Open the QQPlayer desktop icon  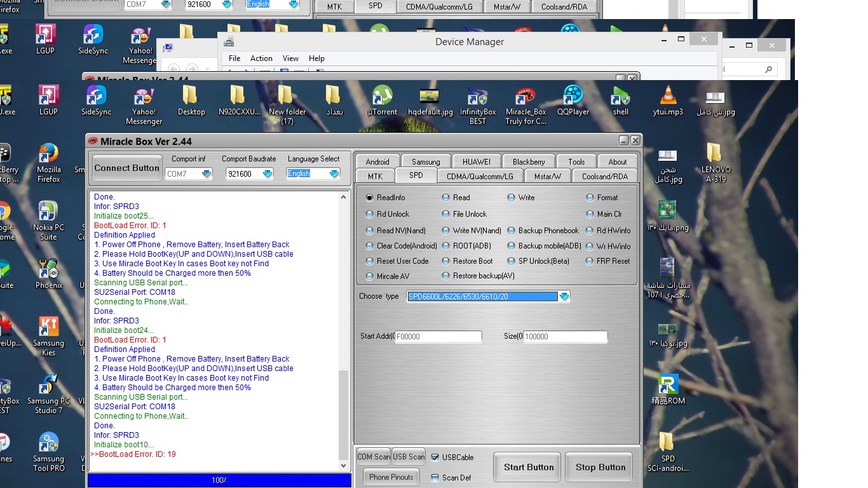coord(573,101)
